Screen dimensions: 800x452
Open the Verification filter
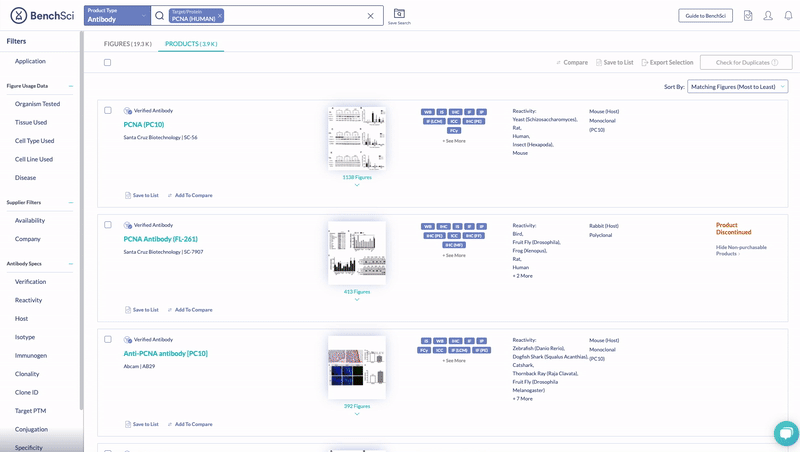click(30, 282)
